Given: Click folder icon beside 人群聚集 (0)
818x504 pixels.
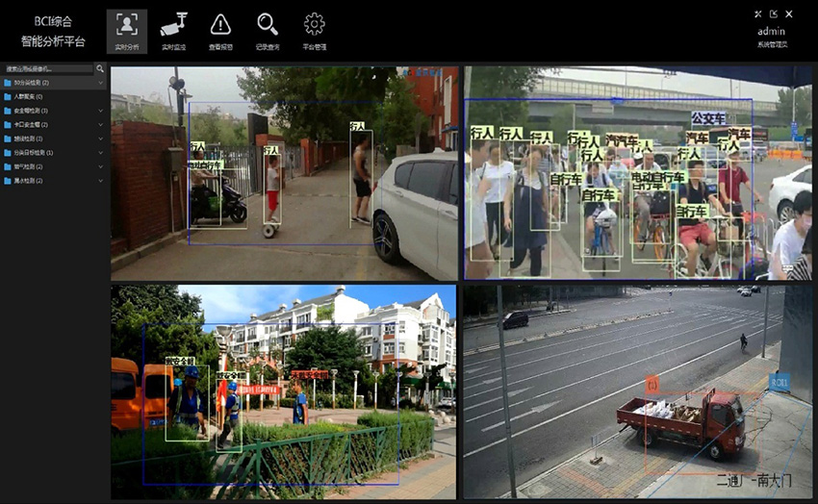Looking at the screenshot, I should pos(8,97).
